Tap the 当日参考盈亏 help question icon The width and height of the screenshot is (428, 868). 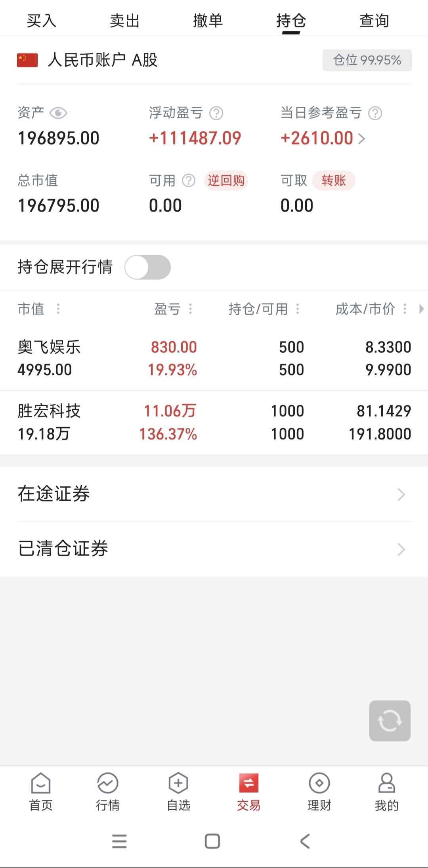375,113
